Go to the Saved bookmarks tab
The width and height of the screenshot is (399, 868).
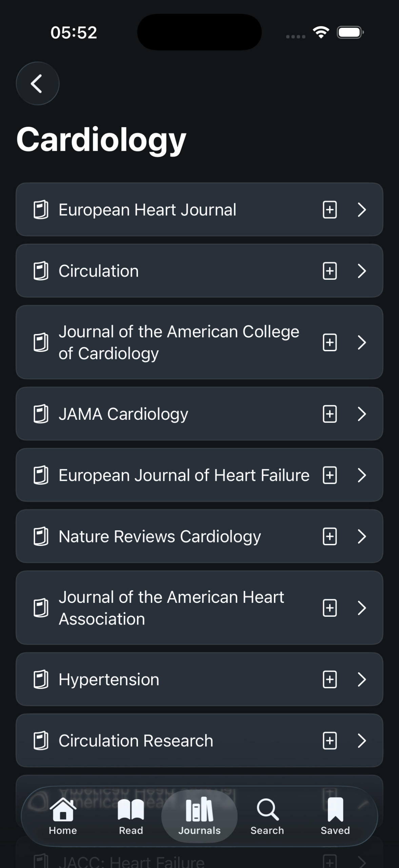(x=335, y=816)
